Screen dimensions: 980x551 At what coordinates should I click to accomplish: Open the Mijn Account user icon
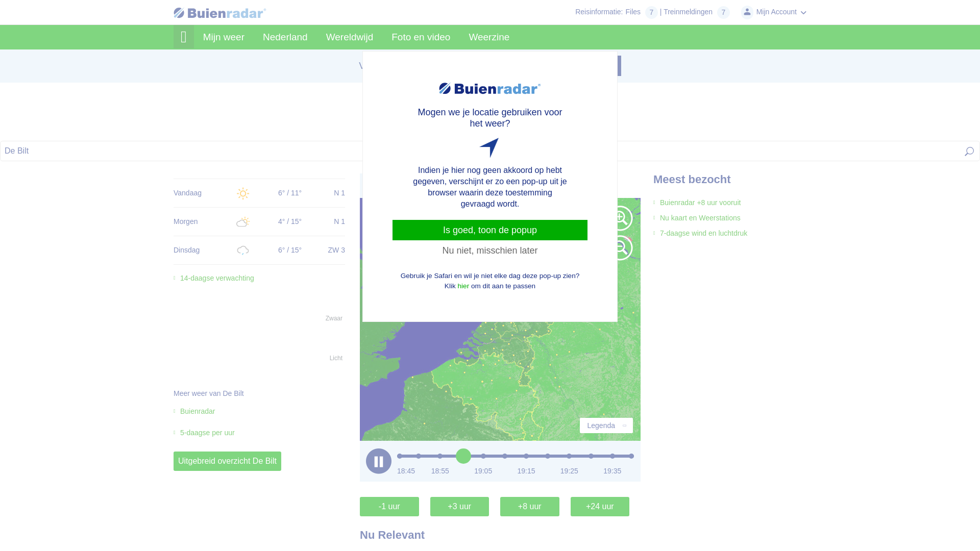tap(747, 12)
